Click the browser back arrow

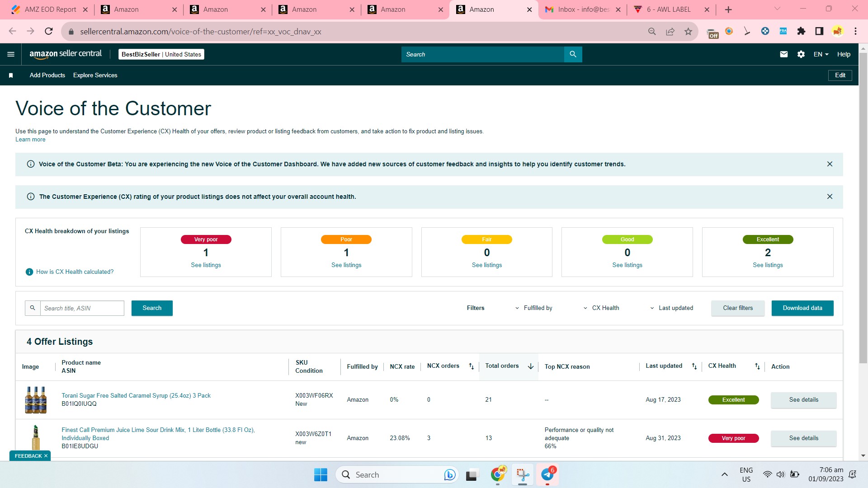[x=13, y=31]
